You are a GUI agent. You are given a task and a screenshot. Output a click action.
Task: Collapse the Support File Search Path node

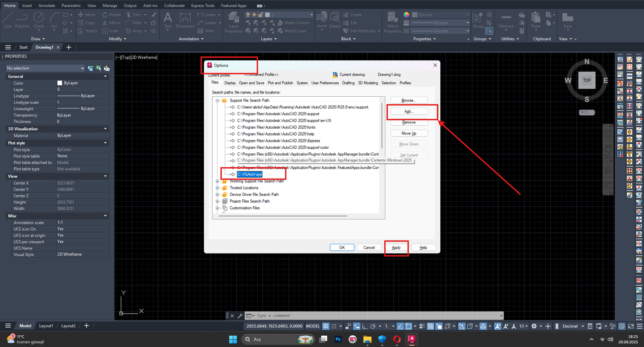coord(217,101)
